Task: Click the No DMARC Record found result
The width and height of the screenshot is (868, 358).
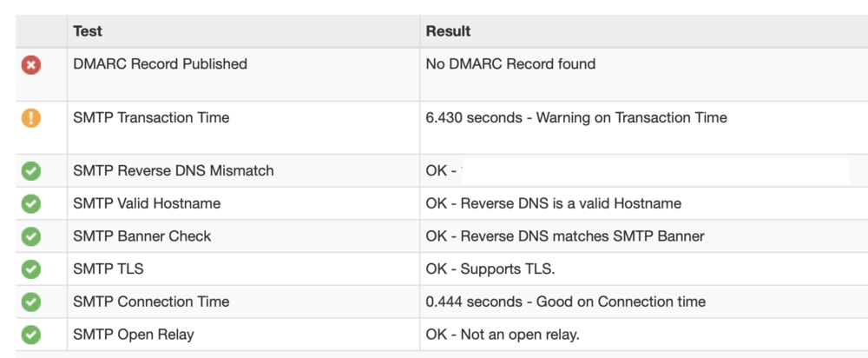Action: [510, 64]
